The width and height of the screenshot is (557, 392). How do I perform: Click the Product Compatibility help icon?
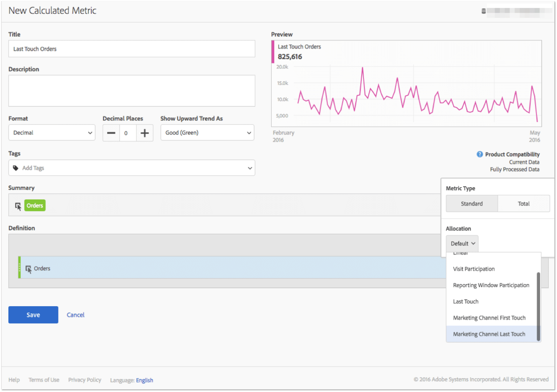pyautogui.click(x=479, y=154)
